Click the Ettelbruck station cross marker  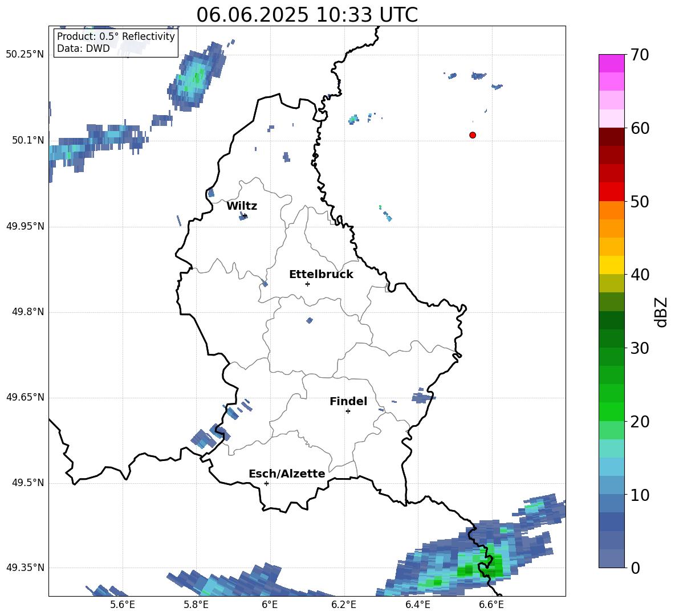pos(307,284)
